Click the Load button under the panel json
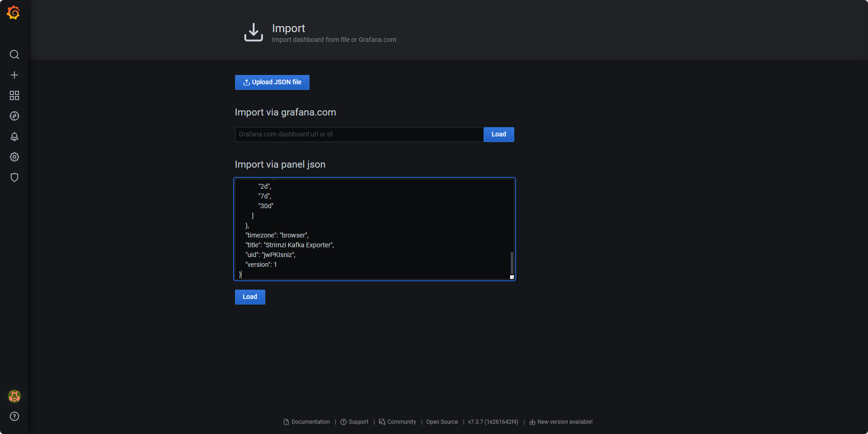 click(x=250, y=297)
